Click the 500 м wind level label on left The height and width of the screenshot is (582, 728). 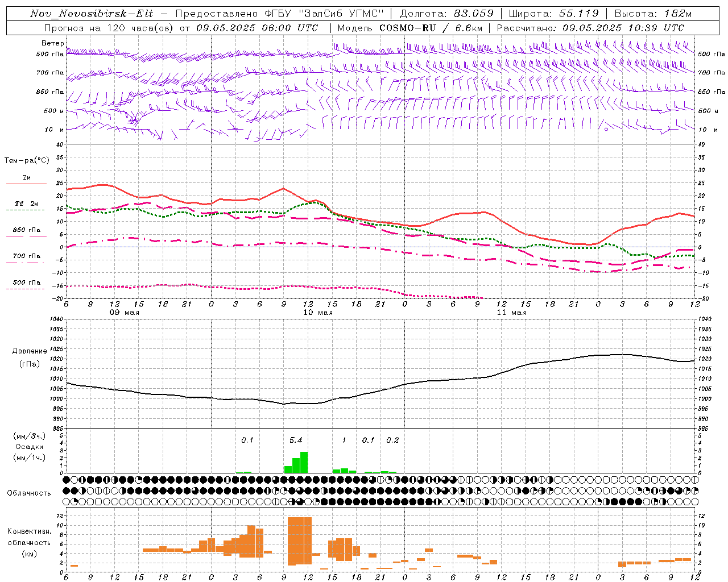54,111
